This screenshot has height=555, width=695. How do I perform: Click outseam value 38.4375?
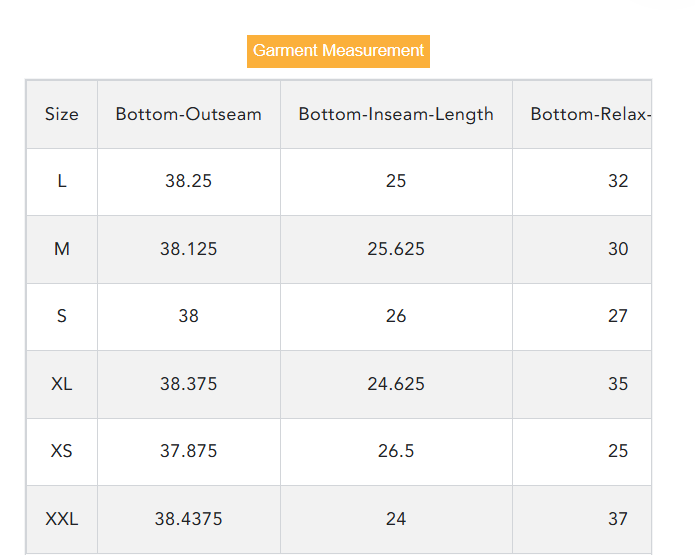(189, 519)
